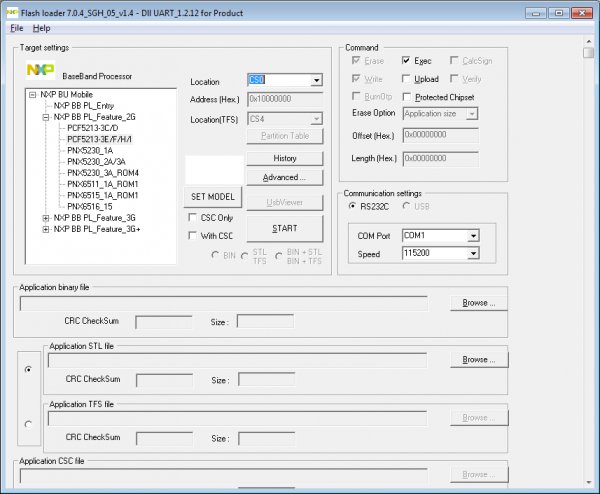
Task: Select the RS232C radio button
Action: (x=352, y=206)
